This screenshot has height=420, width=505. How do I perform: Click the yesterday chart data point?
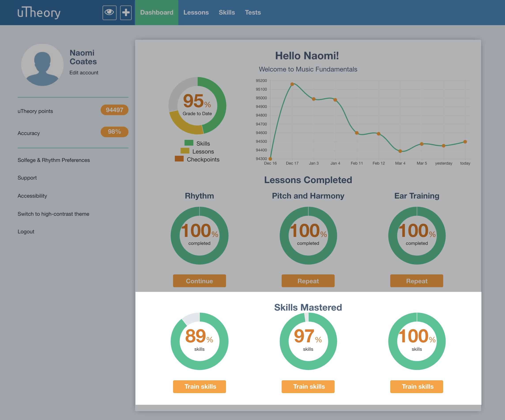pyautogui.click(x=443, y=146)
